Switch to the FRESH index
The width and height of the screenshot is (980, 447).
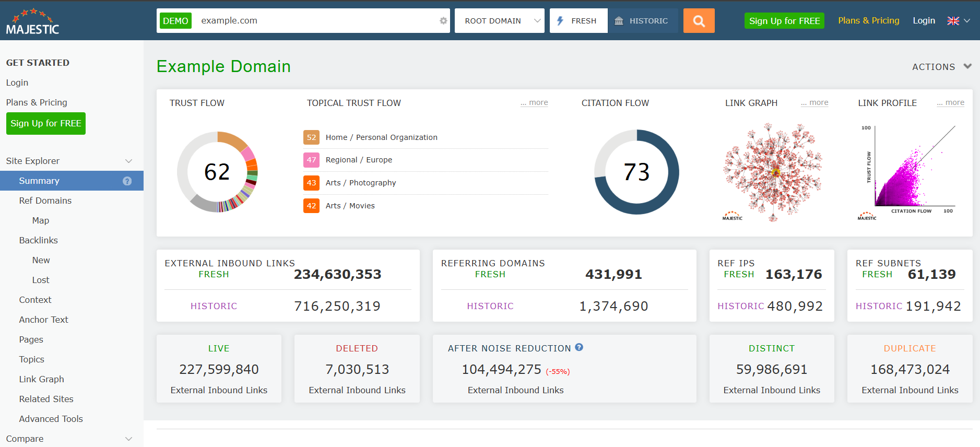[x=578, y=21]
